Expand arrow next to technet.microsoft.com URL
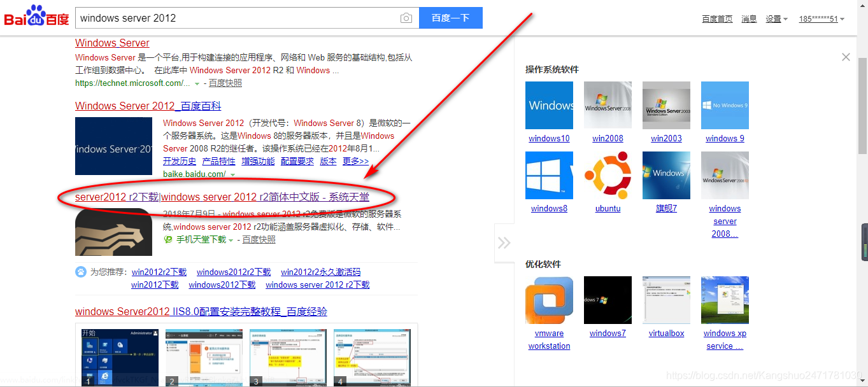The image size is (868, 387). click(x=197, y=83)
